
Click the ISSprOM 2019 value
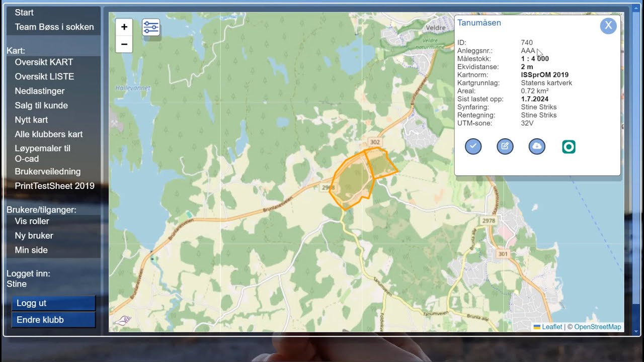pos(545,75)
